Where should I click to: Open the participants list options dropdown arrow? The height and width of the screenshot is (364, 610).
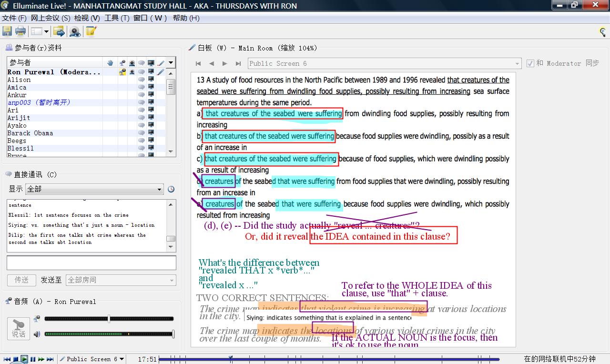point(171,63)
